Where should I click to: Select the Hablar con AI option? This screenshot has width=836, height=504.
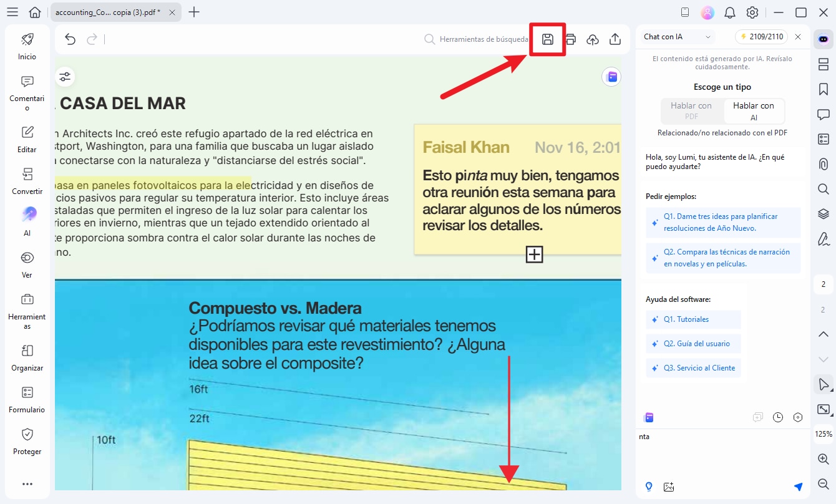pos(753,111)
